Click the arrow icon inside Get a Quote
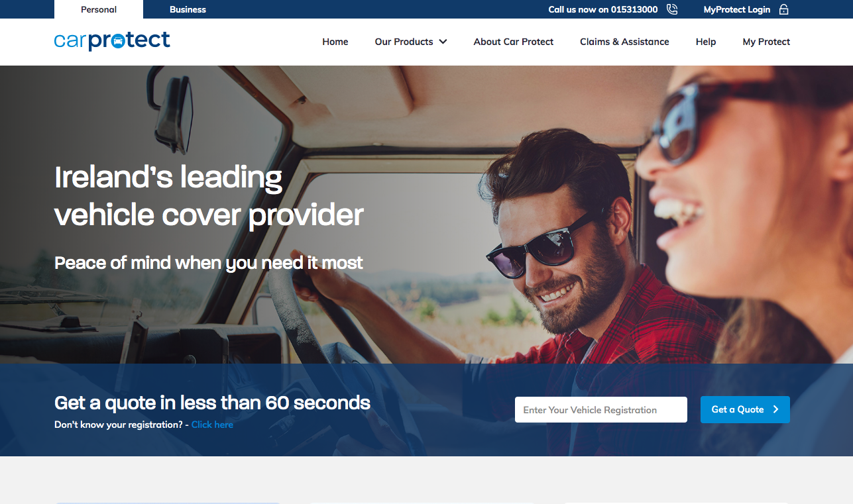Viewport: 853px width, 504px height. tap(775, 409)
